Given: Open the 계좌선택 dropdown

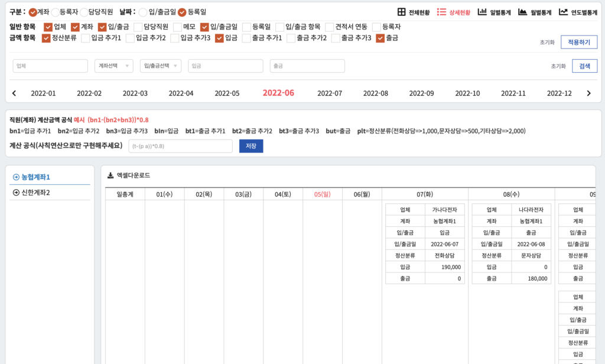Looking at the screenshot, I should point(113,66).
